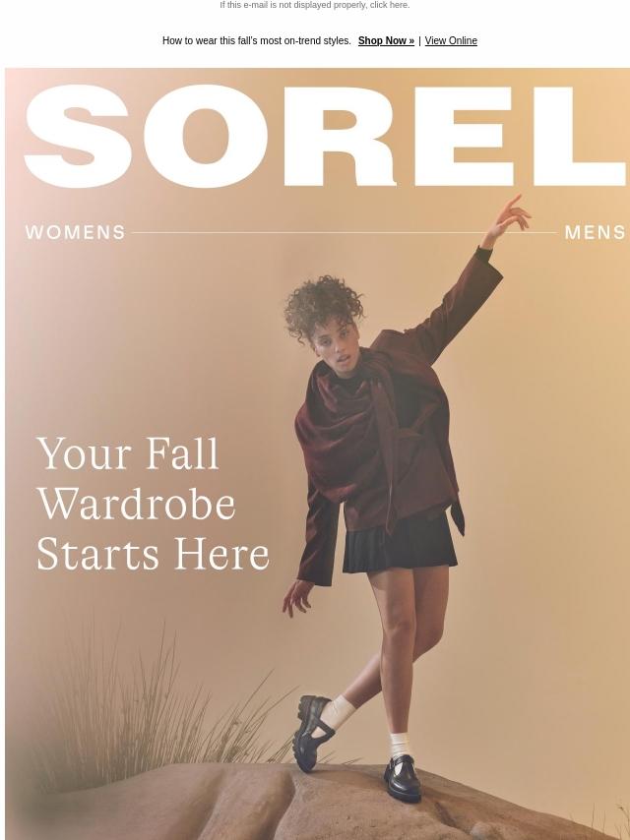This screenshot has width=630, height=840.
Task: Select the MENS navigation item
Action: click(x=595, y=232)
